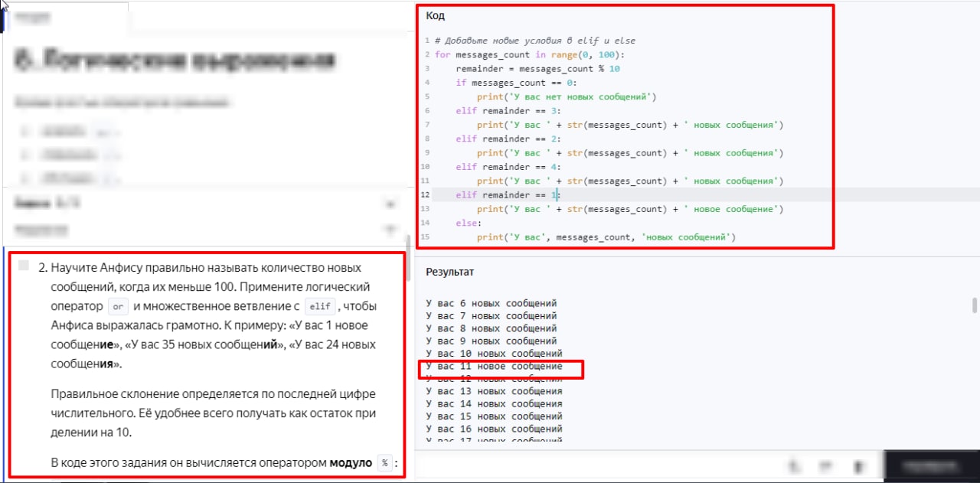Click output line 'У вас 7 новых сообщений'
Viewport: 980px width, 483px height.
click(492, 315)
